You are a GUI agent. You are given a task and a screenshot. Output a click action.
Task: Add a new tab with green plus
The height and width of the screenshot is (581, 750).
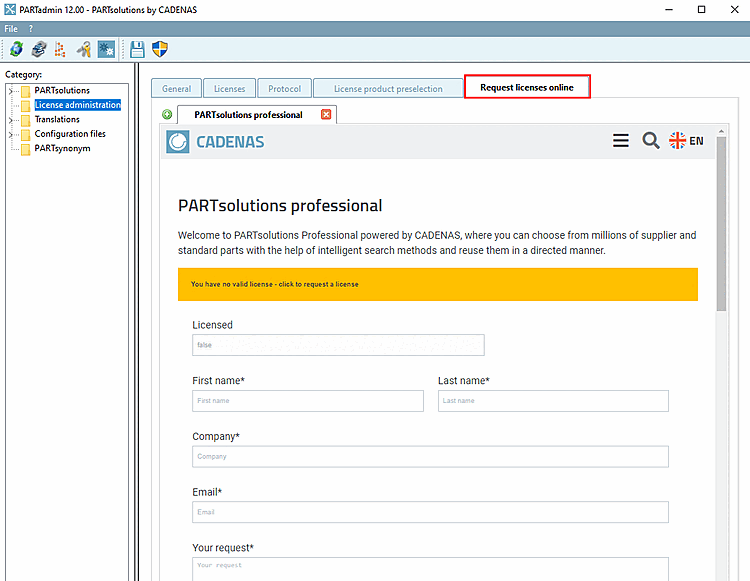point(167,115)
